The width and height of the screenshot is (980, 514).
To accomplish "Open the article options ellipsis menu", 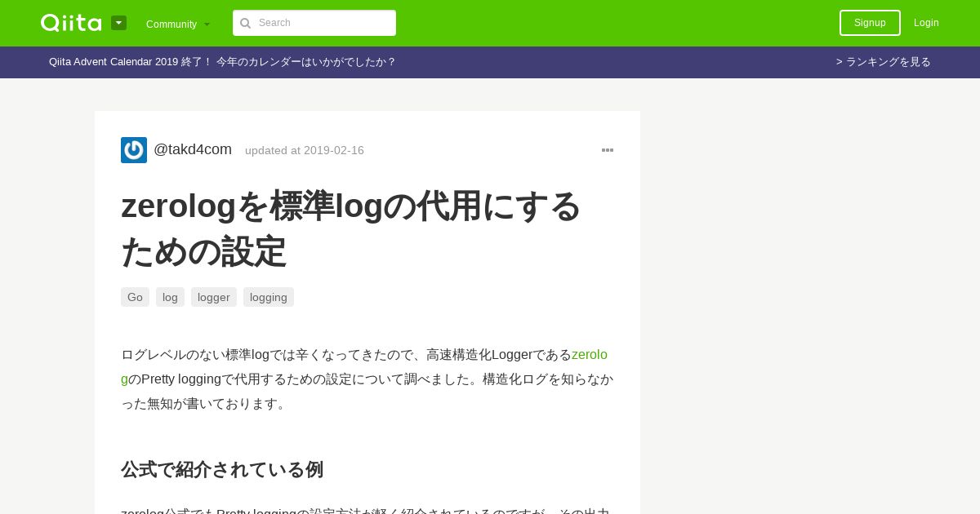I will [608, 150].
